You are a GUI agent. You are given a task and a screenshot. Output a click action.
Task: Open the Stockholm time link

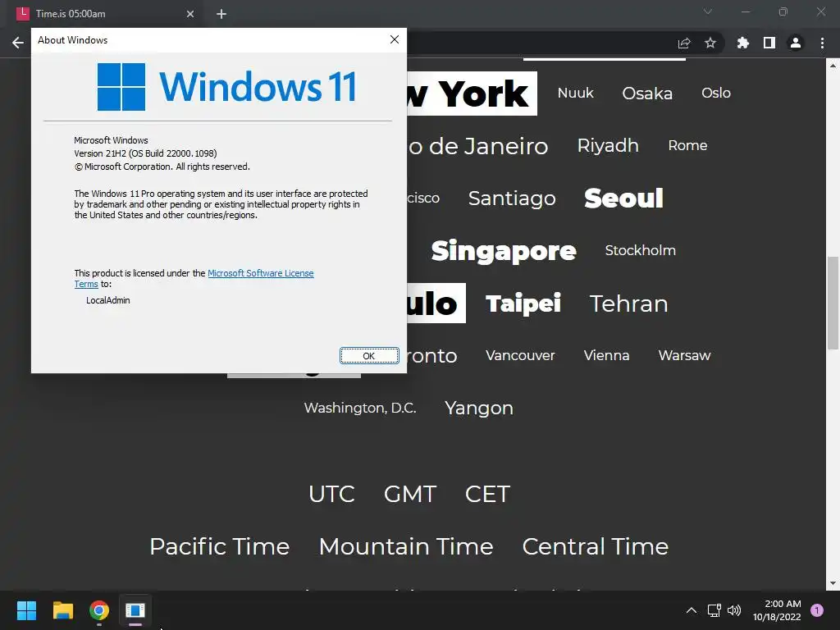pyautogui.click(x=640, y=250)
